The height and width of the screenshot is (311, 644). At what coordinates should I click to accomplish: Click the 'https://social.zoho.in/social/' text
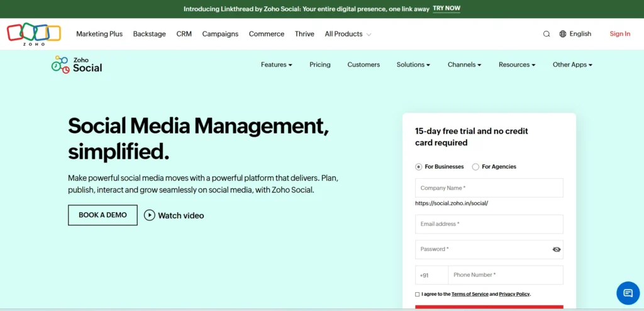tap(452, 203)
